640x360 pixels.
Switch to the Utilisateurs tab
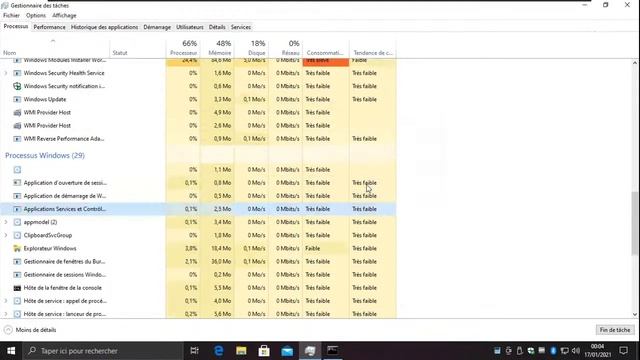coord(190,27)
